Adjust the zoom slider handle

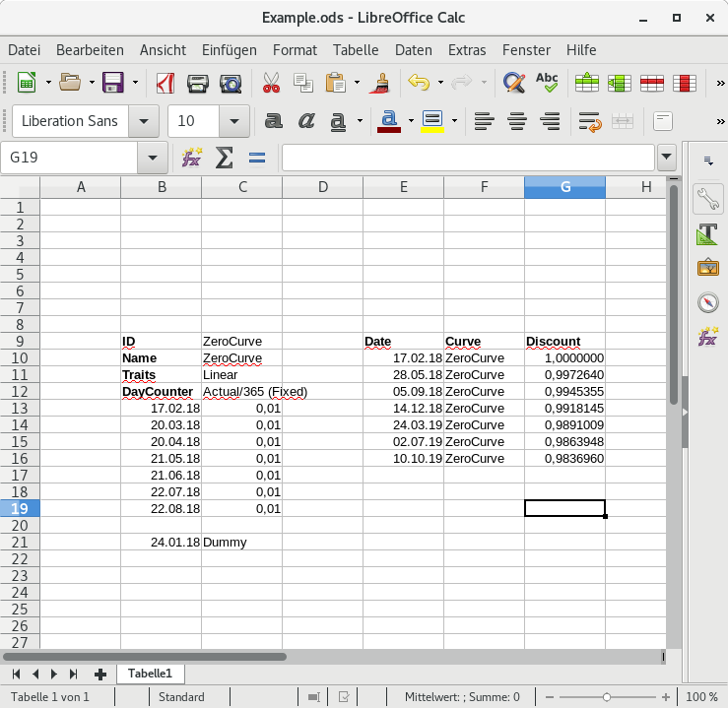coord(607,697)
